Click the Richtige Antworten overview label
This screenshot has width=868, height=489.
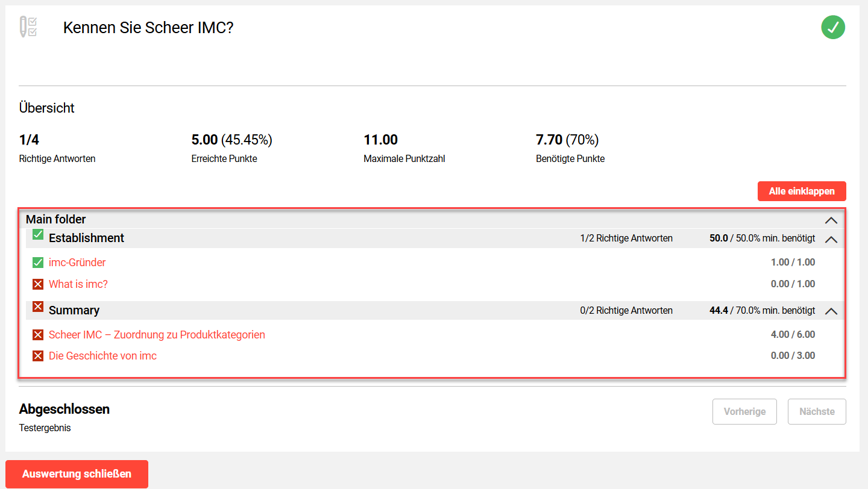tap(57, 159)
